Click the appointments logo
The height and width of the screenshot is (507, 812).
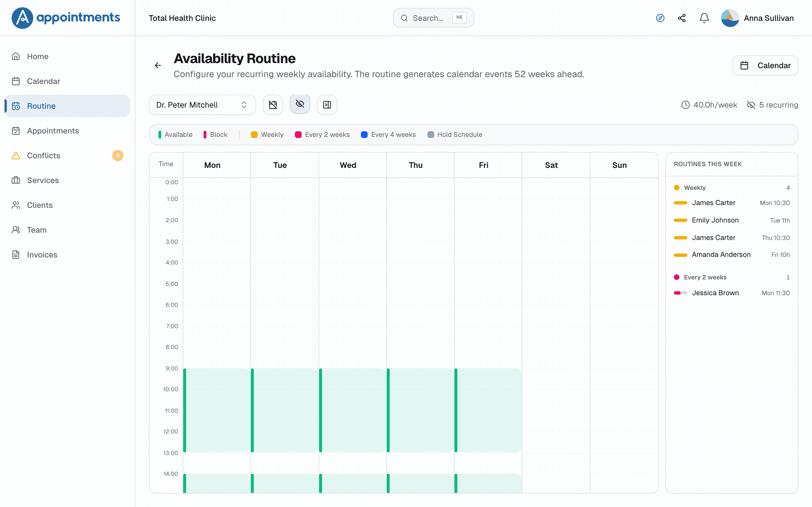[66, 18]
